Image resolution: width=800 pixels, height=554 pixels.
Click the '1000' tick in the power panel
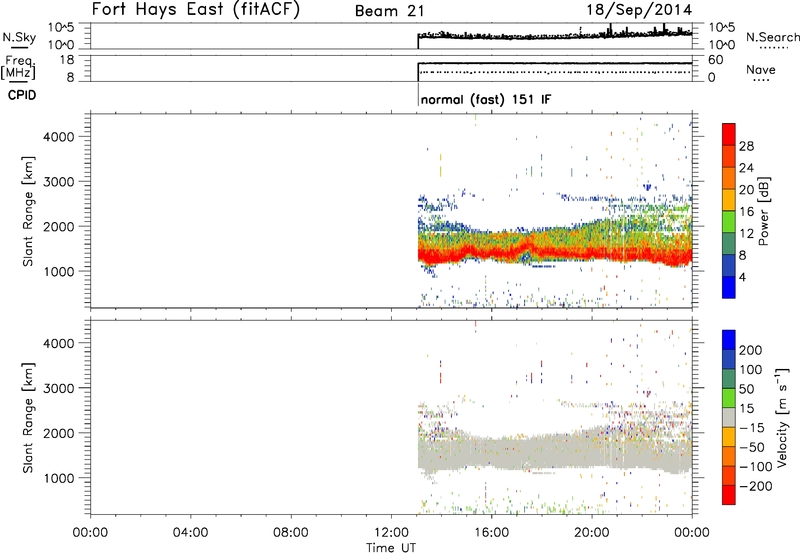[x=58, y=271]
